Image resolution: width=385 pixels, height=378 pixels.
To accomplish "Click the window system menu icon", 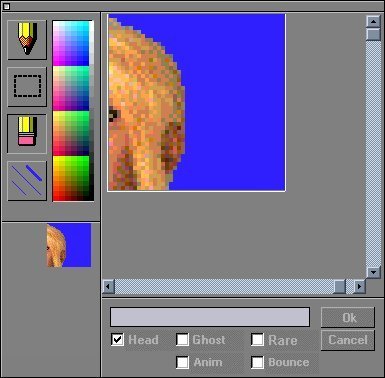I will coord(6,6).
